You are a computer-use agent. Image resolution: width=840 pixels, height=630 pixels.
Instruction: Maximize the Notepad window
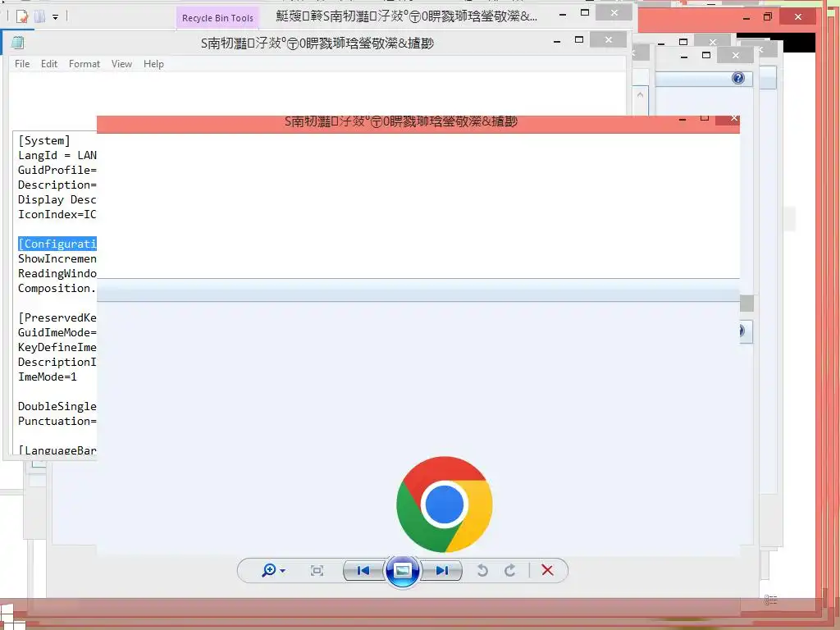578,39
